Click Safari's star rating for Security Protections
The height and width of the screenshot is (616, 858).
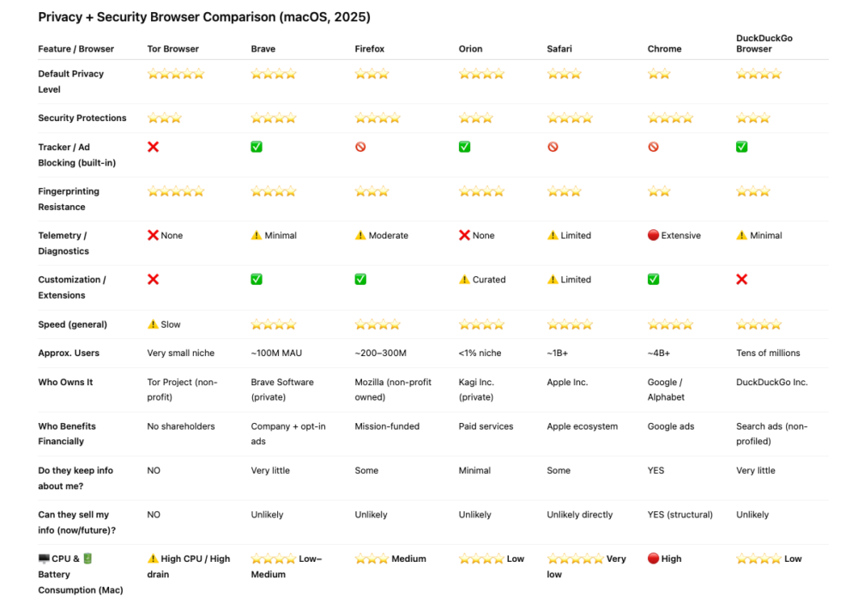(x=570, y=118)
